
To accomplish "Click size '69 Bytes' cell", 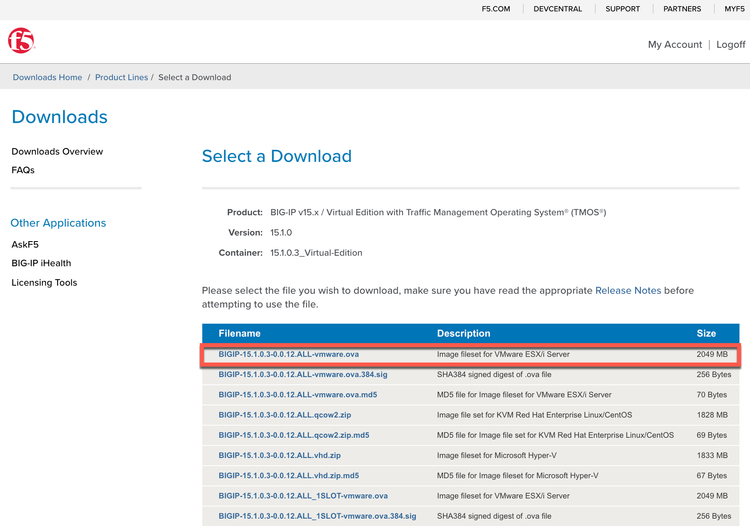I will click(x=712, y=435).
